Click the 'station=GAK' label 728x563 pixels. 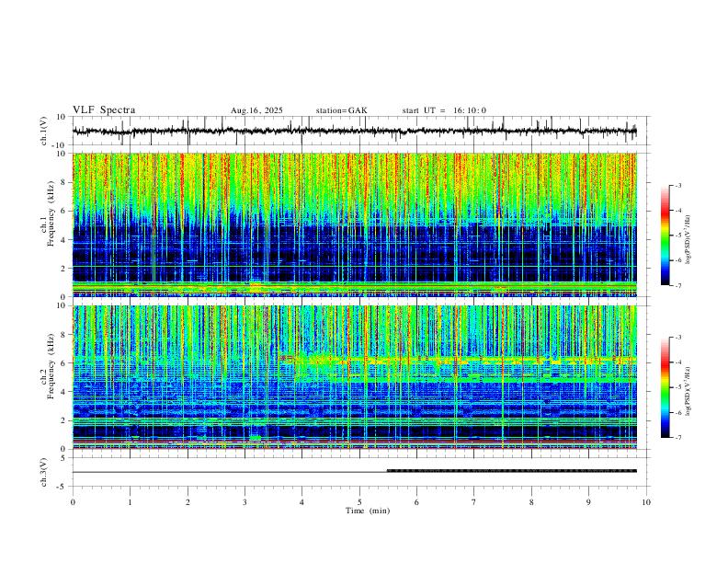[x=341, y=110]
